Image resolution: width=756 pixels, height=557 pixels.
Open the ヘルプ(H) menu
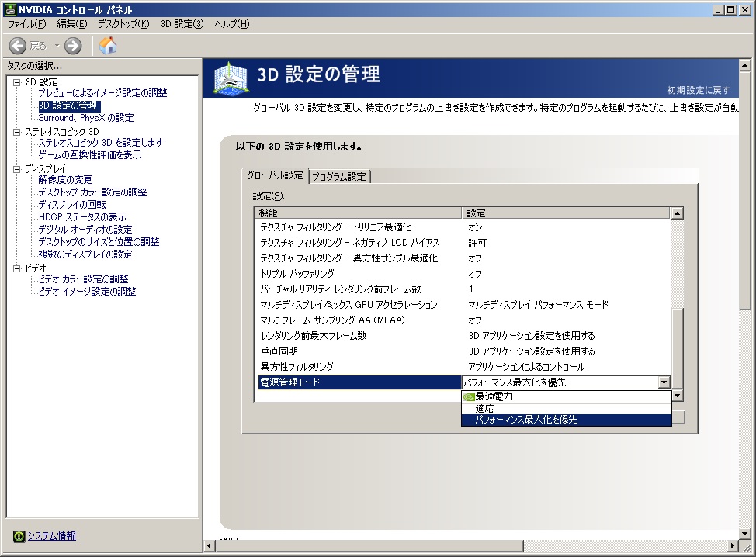[x=232, y=24]
